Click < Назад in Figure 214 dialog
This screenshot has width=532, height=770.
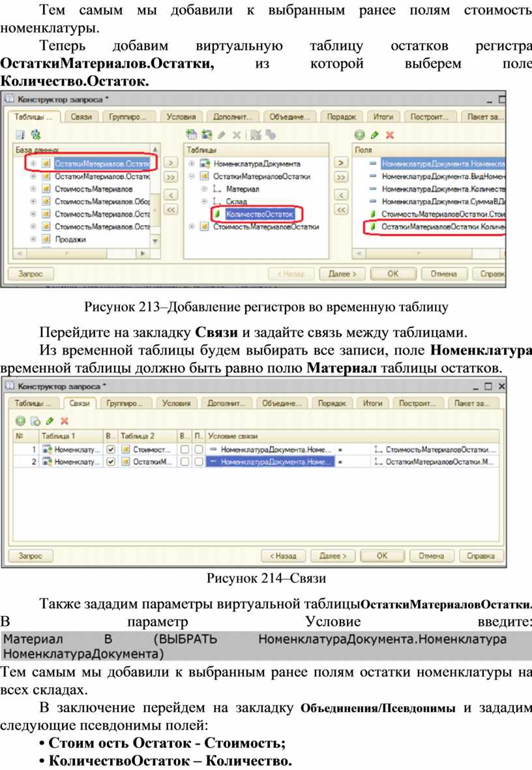[284, 556]
